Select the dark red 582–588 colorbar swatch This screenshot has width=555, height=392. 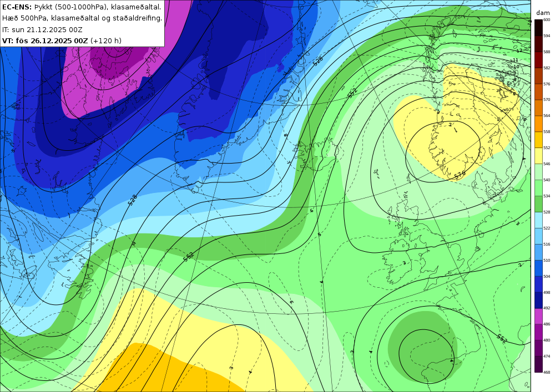pos(538,60)
